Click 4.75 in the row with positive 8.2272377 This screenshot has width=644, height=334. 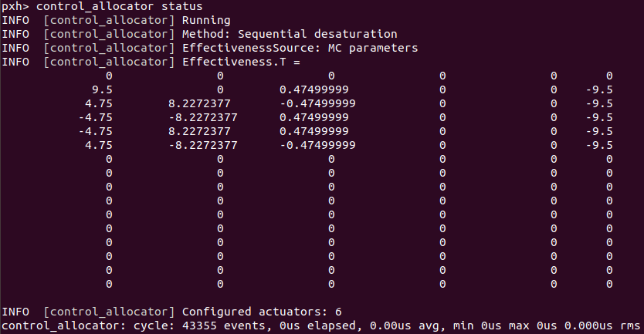(x=99, y=104)
